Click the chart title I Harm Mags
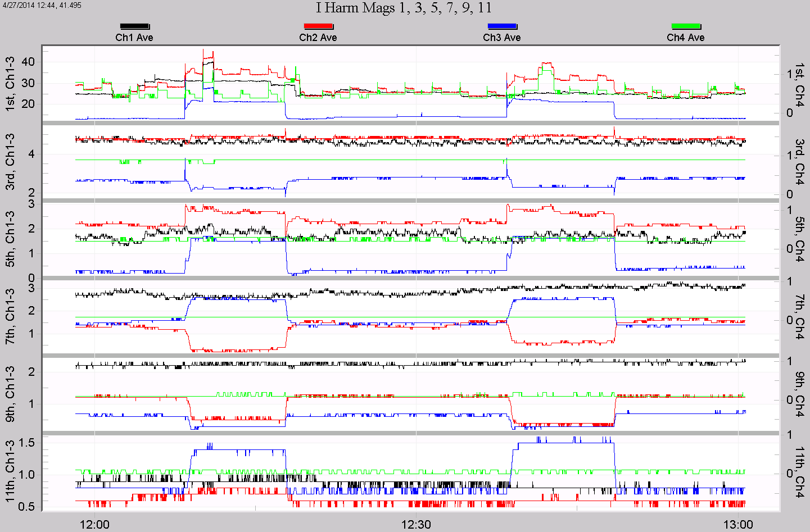This screenshot has width=810, height=532. [404, 8]
